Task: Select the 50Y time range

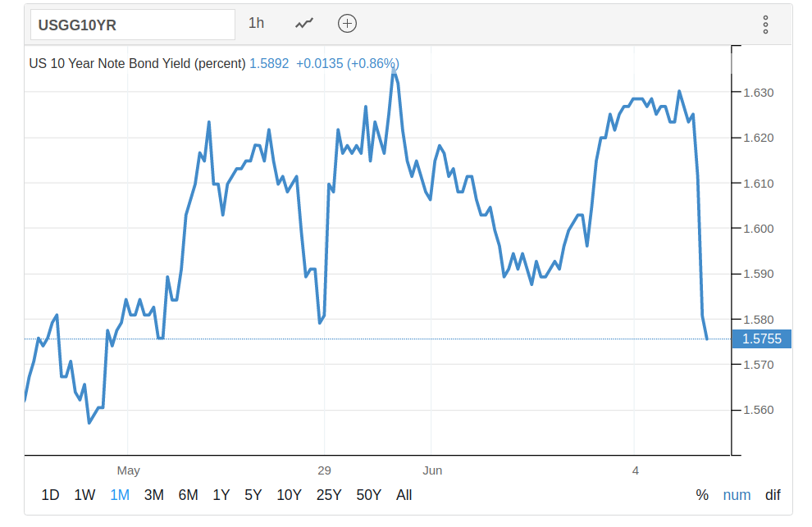Action: [x=369, y=495]
